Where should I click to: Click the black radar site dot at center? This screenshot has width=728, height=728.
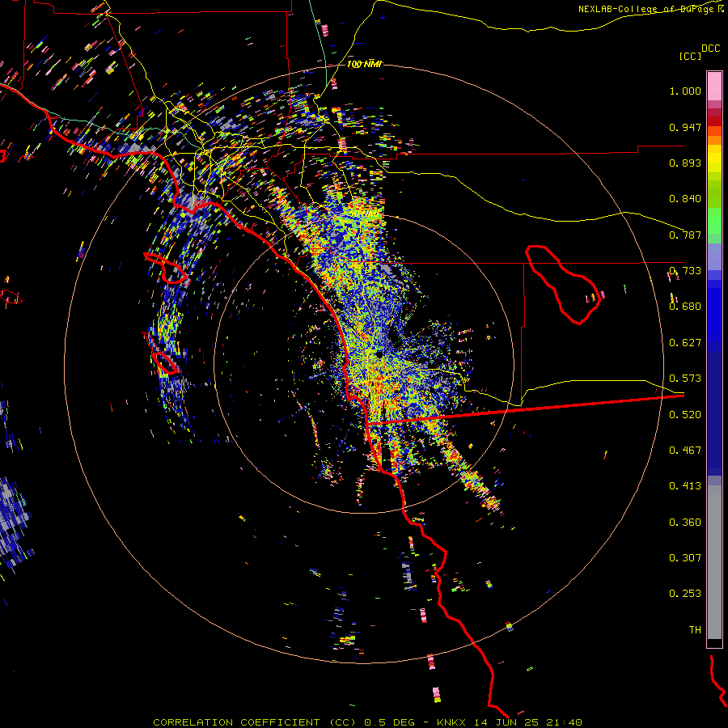pos(379,354)
